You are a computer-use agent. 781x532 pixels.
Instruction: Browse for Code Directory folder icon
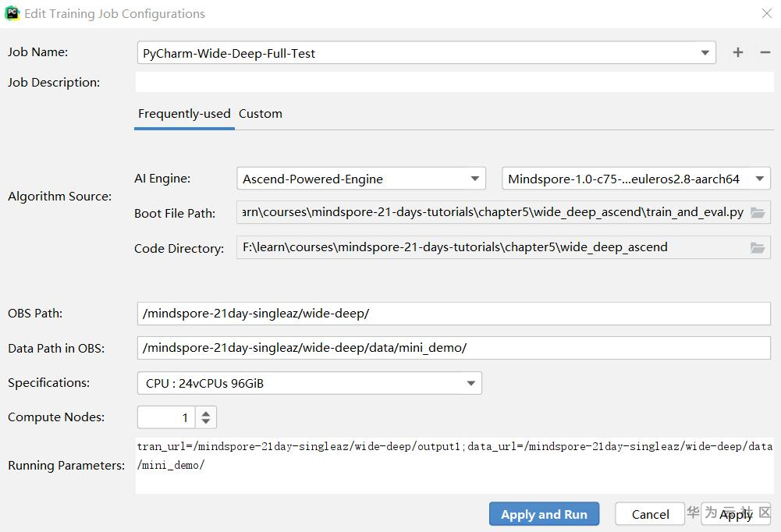coord(758,247)
